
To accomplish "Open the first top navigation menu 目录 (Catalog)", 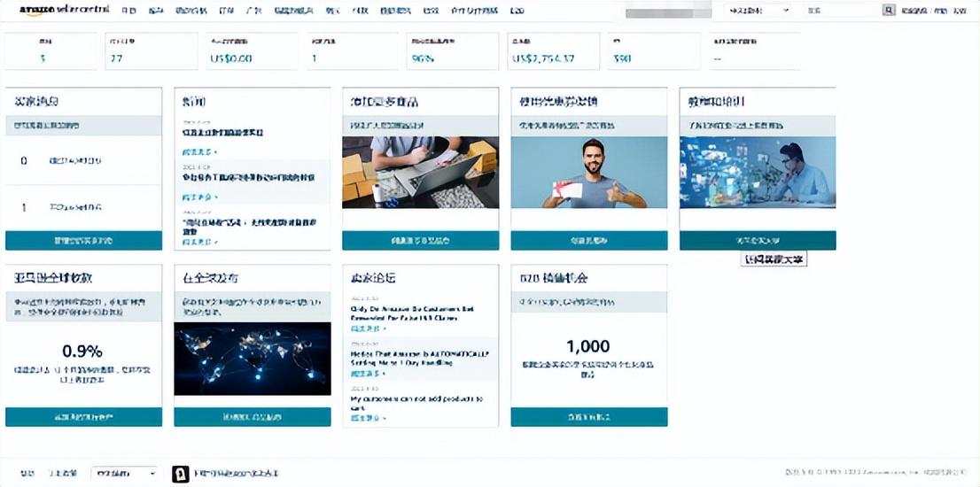I will click(x=128, y=11).
